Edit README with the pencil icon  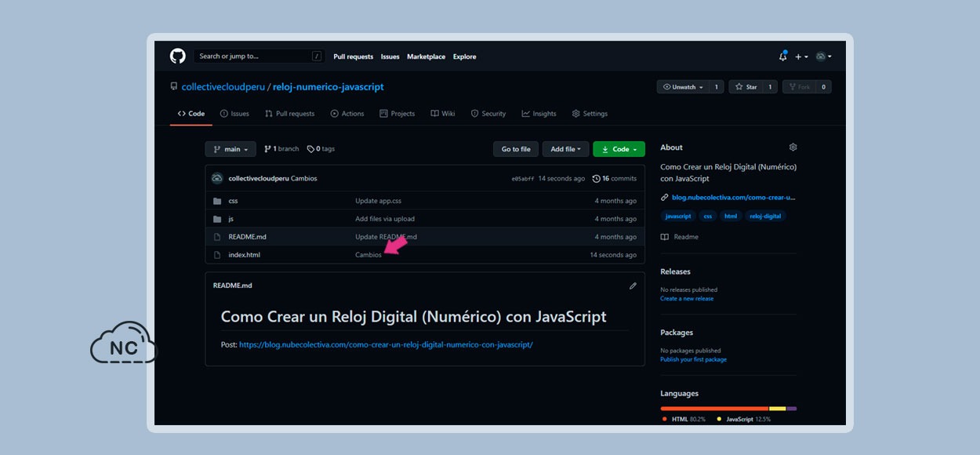pyautogui.click(x=633, y=286)
